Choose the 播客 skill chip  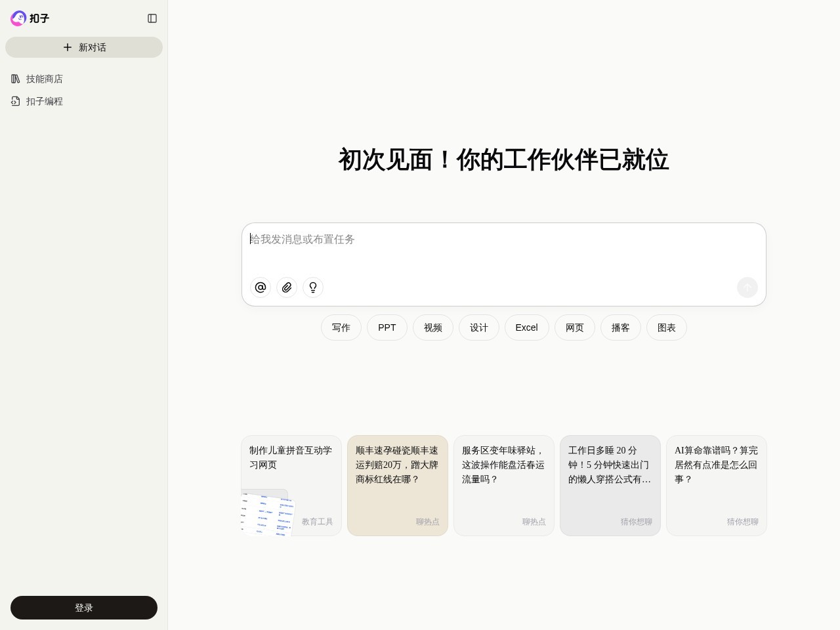[x=621, y=327]
